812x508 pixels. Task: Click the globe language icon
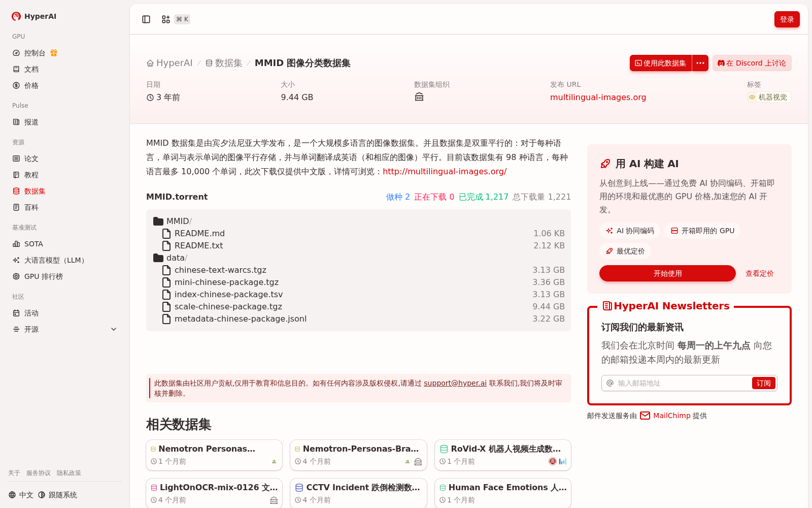coord(12,495)
